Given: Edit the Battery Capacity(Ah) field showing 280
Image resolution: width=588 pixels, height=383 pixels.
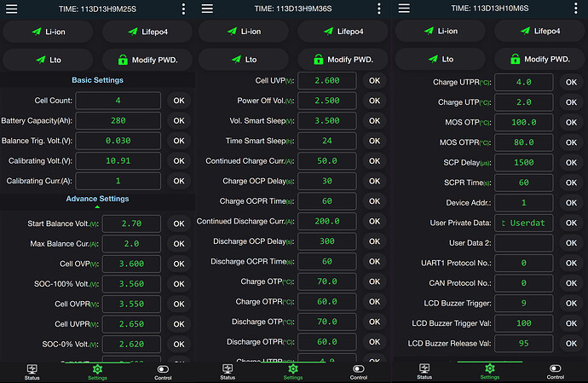Looking at the screenshot, I should [x=118, y=121].
